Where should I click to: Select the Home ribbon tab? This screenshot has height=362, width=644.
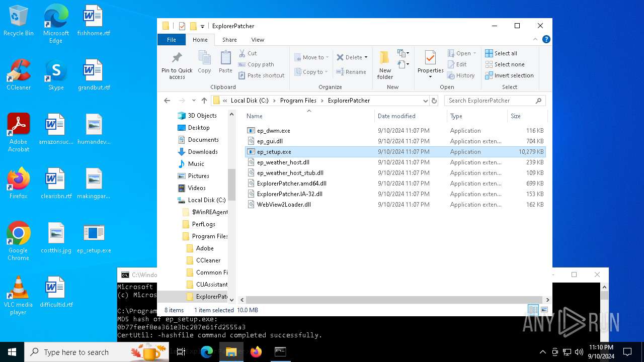200,40
